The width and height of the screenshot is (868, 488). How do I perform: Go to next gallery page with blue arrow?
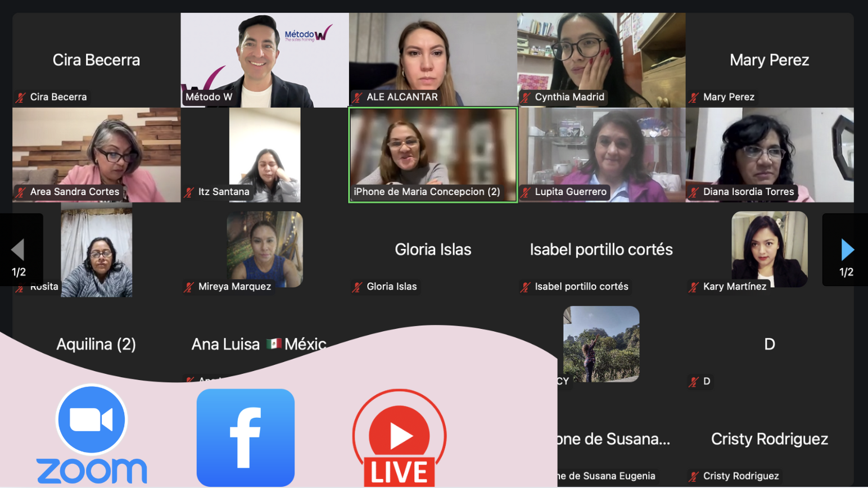tap(847, 250)
